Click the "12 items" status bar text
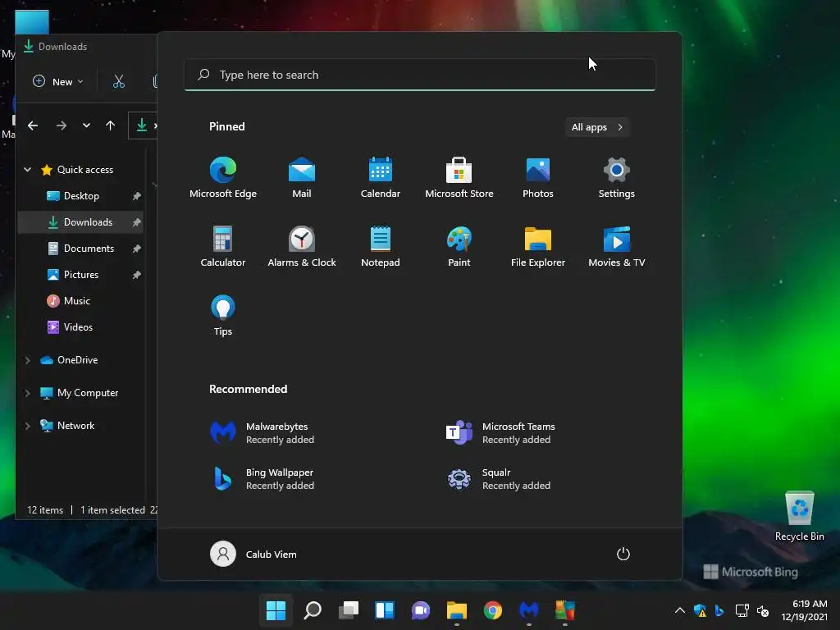Screen dimensions: 840x630 pos(45,510)
